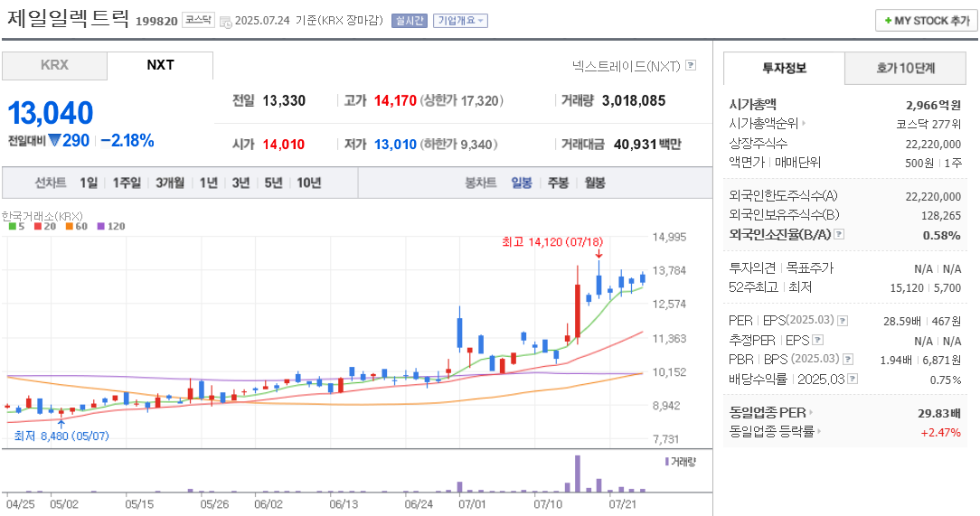
Task: Expand the 시가총액순위 arrow link
Action: click(804, 124)
